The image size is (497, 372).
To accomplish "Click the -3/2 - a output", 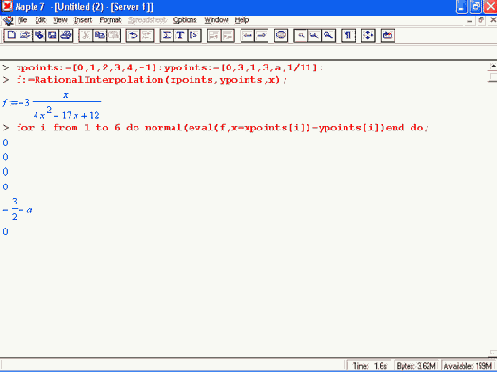I will [17, 209].
